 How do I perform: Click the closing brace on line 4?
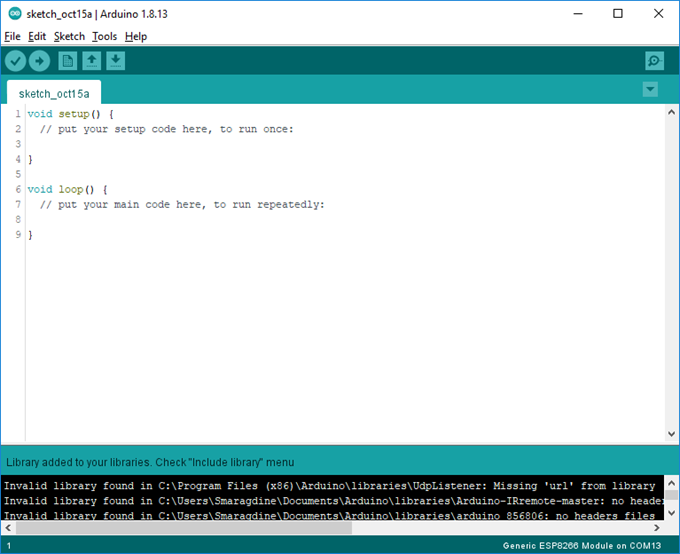click(x=30, y=159)
